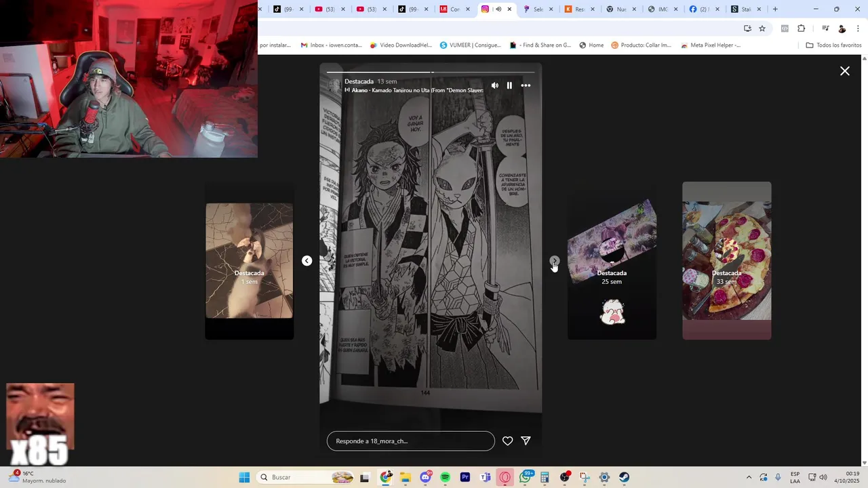Click the profile avatar in the story header

[334, 85]
